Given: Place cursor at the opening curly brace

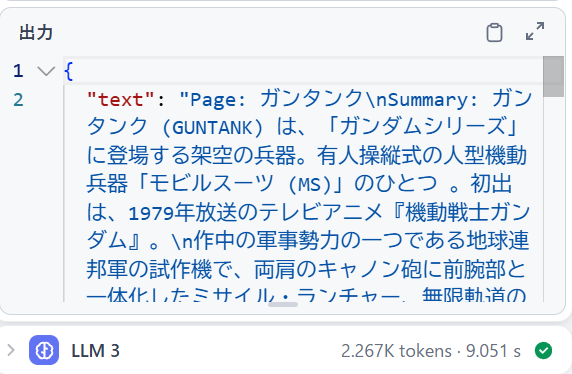Looking at the screenshot, I should [x=69, y=71].
